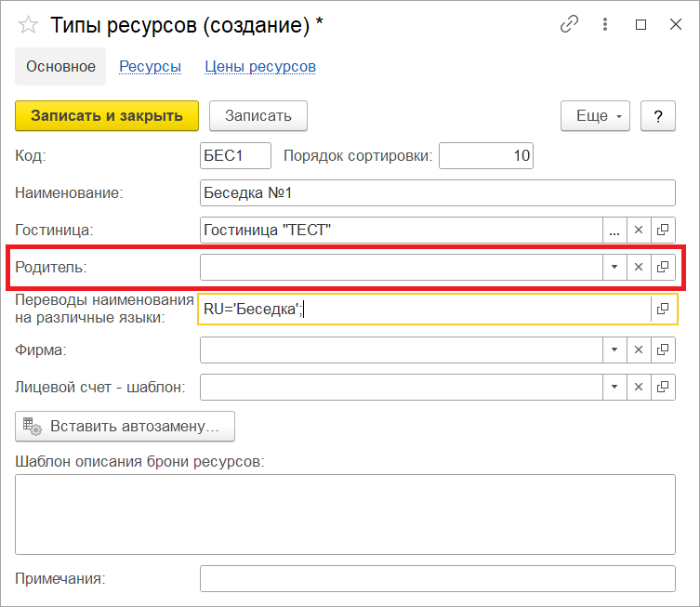Maximize the Типы ресурсов window
700x607 pixels.
(641, 24)
